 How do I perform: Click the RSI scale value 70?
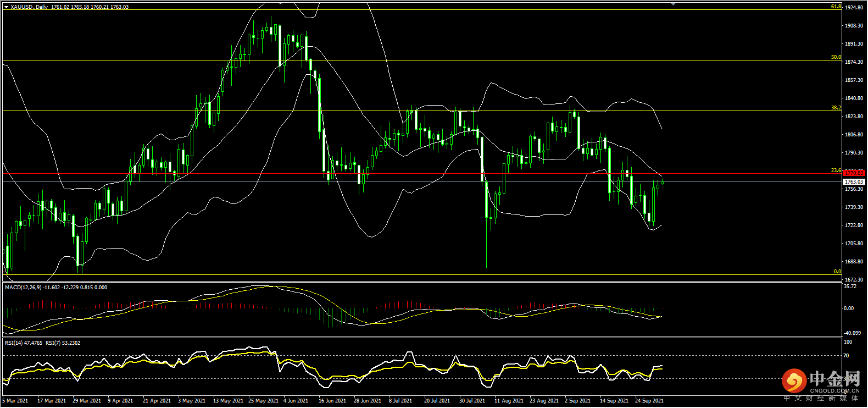click(847, 356)
